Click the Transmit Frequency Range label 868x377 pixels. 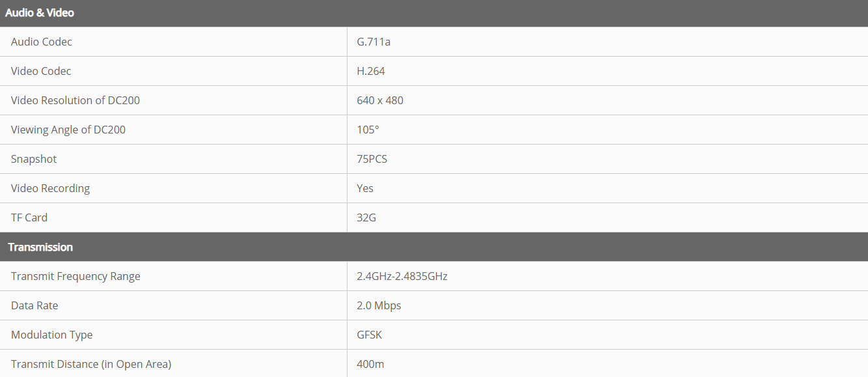tap(75, 277)
